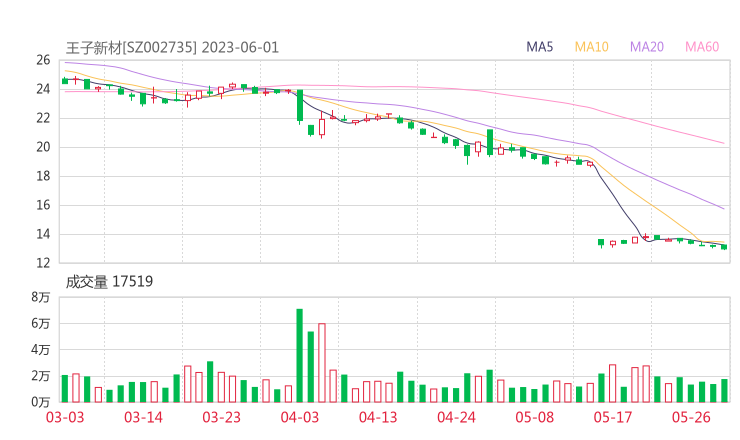Viewport: 740px width, 440px height.
Task: Click the 04-13 date axis label
Action: coord(378,417)
